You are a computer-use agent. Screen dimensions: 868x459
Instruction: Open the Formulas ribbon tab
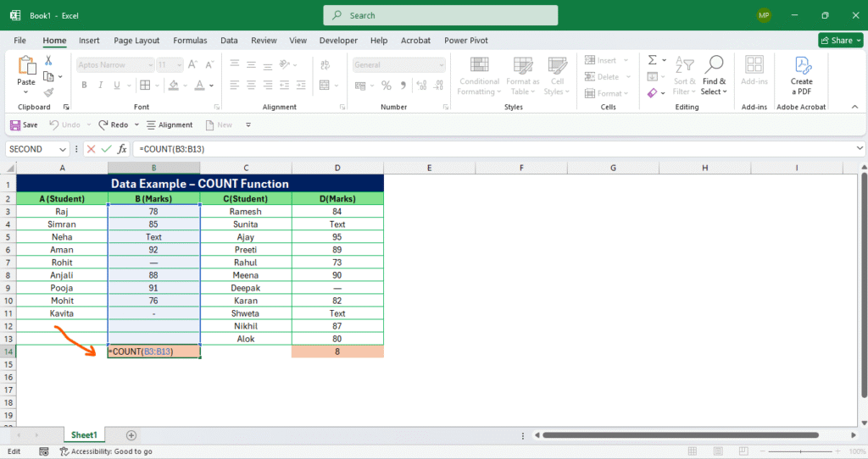(190, 40)
